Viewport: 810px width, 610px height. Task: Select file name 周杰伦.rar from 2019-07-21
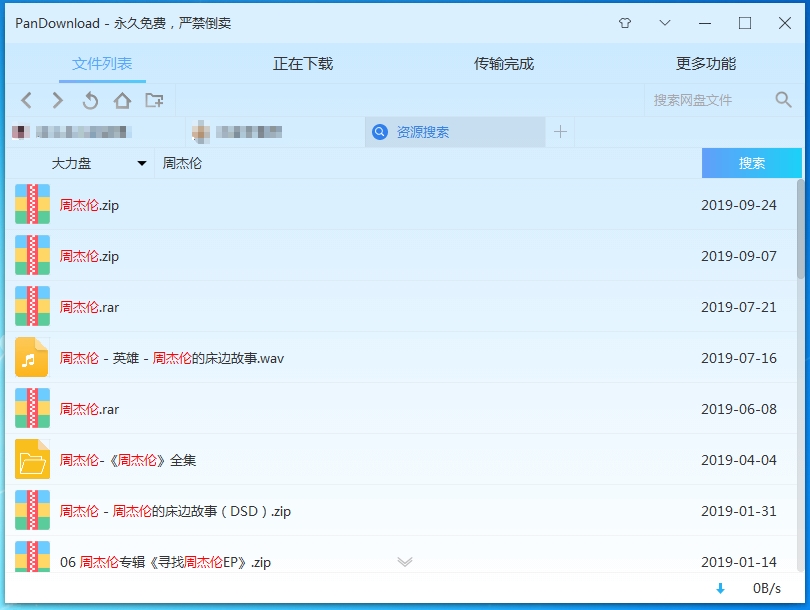click(x=89, y=307)
